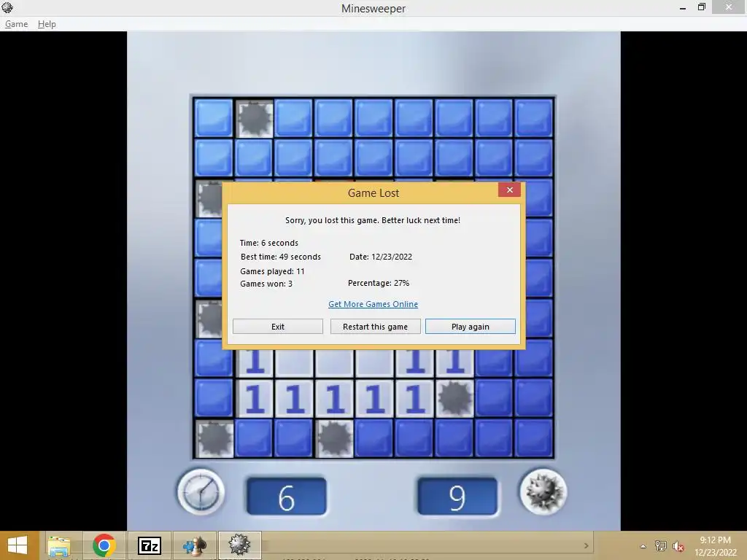Click the mine counter showing 9
747x560 pixels.
pos(457,496)
